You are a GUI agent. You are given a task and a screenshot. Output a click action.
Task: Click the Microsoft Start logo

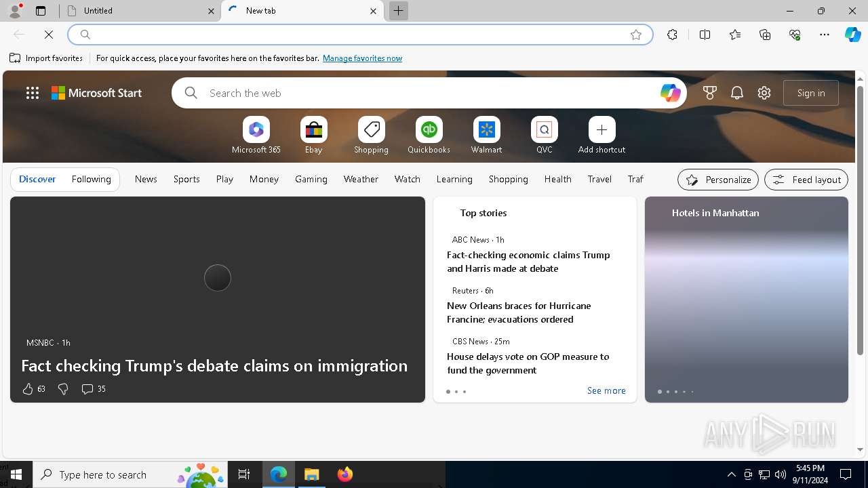[x=97, y=93]
